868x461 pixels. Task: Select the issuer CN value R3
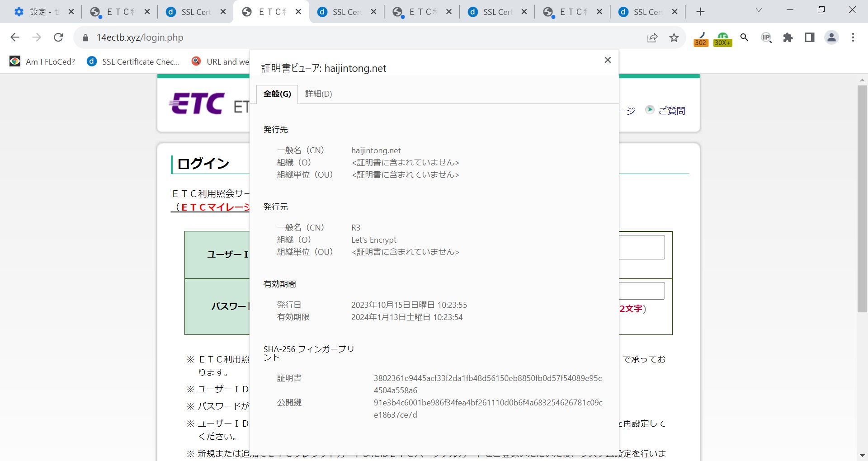(x=356, y=228)
